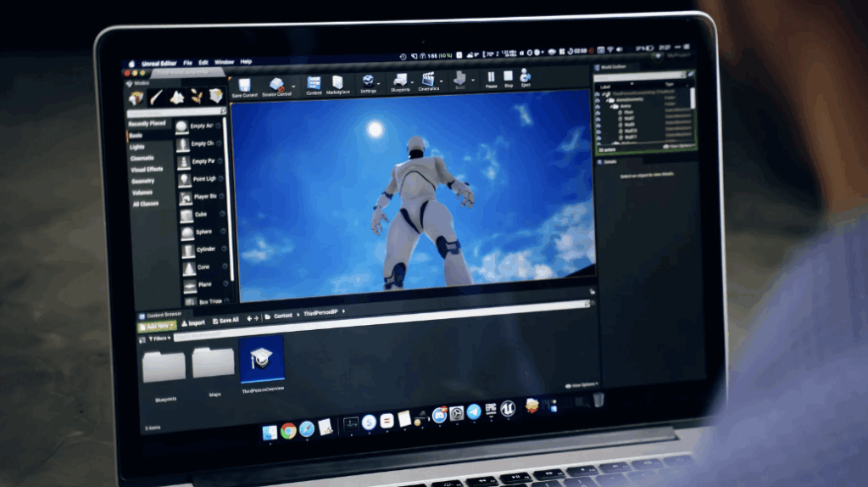Open the Blueprints toolbar dropdown
The height and width of the screenshot is (487, 868).
click(413, 82)
